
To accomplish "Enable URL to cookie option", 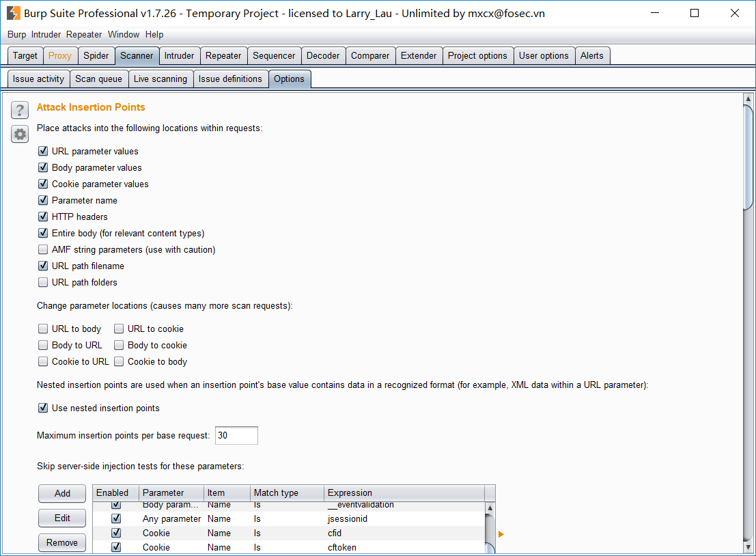I will [119, 329].
